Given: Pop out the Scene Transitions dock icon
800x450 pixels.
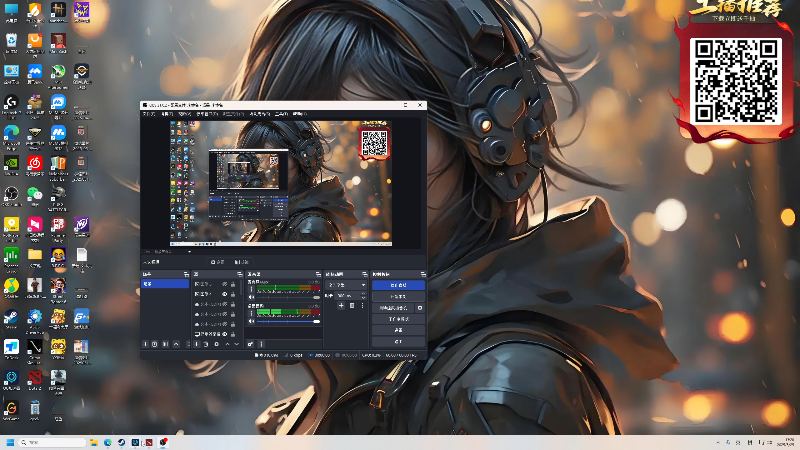Looking at the screenshot, I should [365, 274].
